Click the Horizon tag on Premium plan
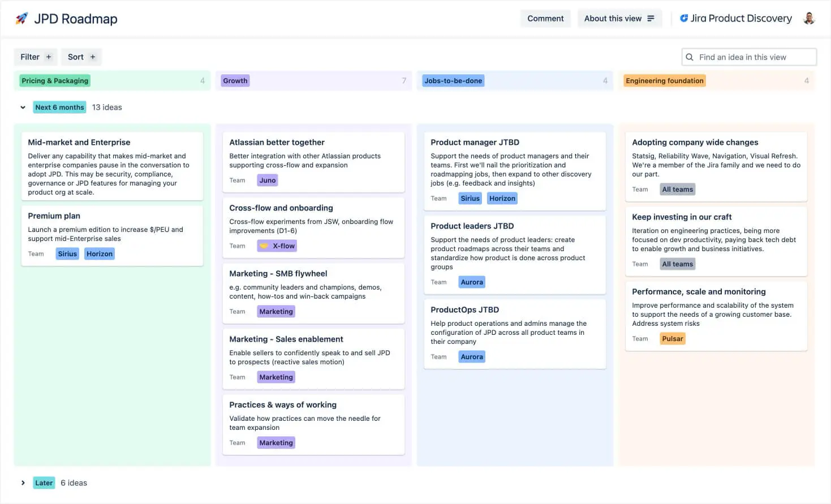This screenshot has height=504, width=831. 100,254
